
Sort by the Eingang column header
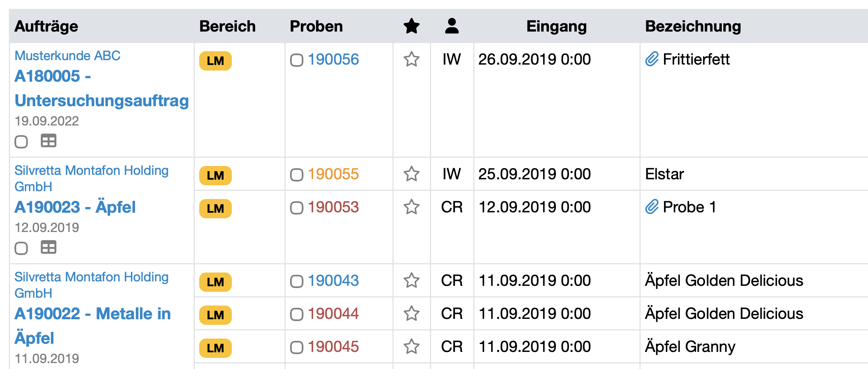click(x=556, y=26)
